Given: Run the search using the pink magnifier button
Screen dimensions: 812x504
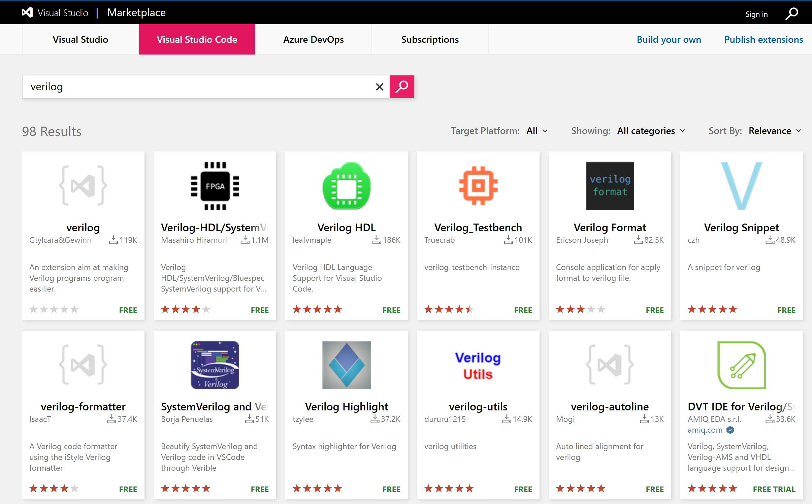Looking at the screenshot, I should pyautogui.click(x=401, y=87).
